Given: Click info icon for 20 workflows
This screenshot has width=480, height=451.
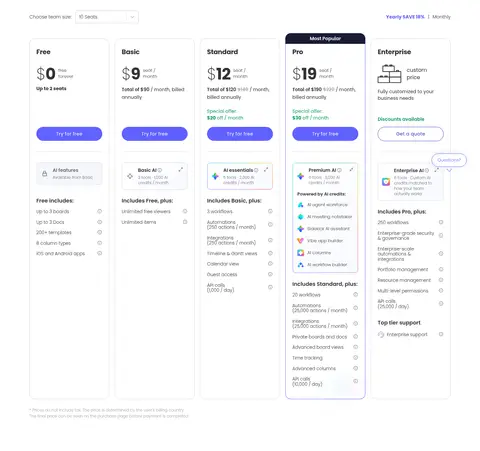Looking at the screenshot, I should point(355,295).
